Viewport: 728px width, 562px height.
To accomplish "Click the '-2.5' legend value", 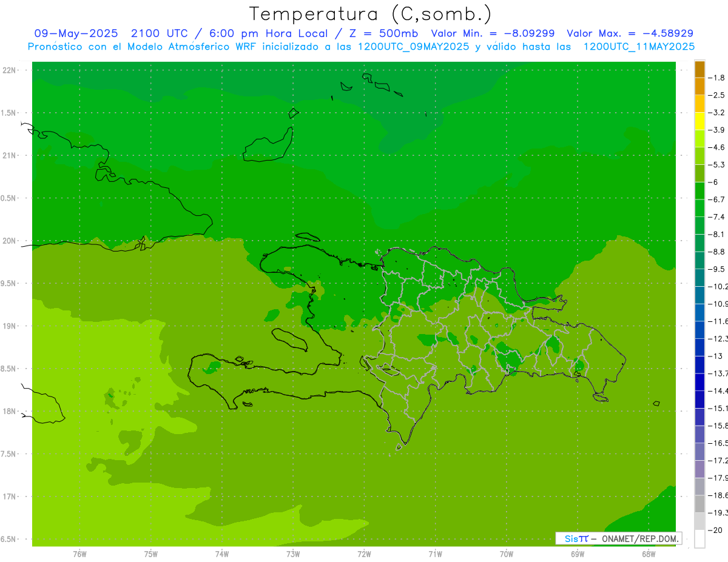I will click(716, 95).
